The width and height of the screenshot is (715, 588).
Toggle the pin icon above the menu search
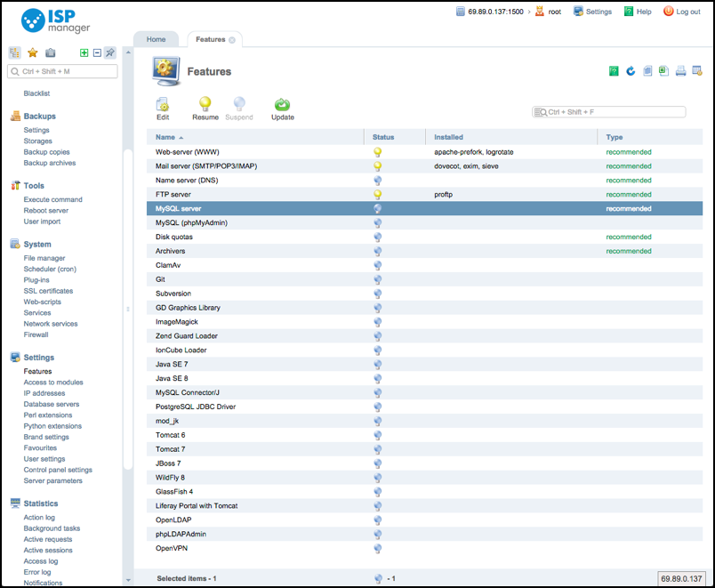[x=109, y=53]
